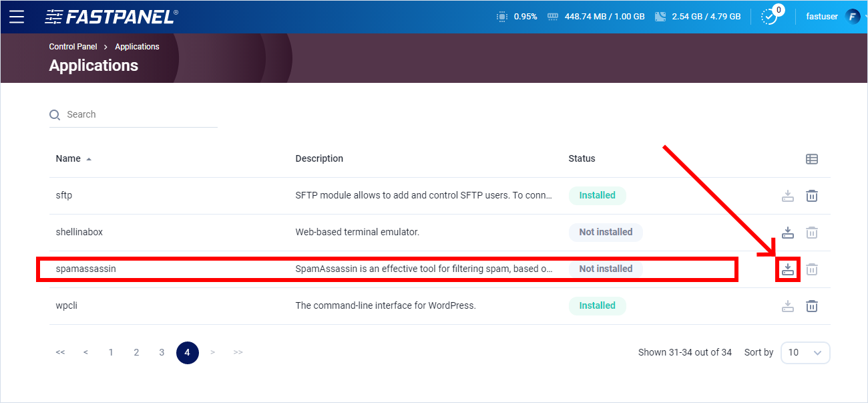Trash icon in spamassassin row
Viewport: 868px width, 403px height.
point(812,269)
